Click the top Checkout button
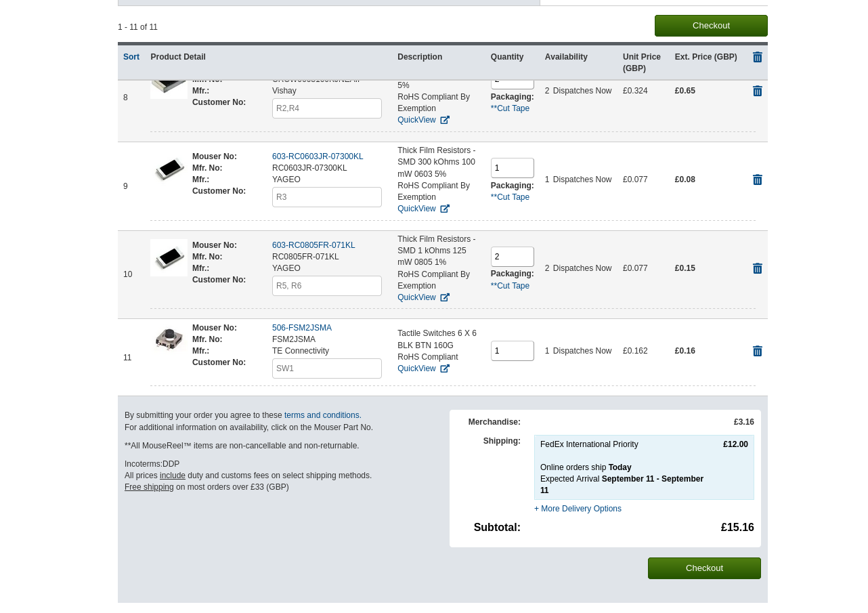The height and width of the screenshot is (613, 868). (x=711, y=26)
